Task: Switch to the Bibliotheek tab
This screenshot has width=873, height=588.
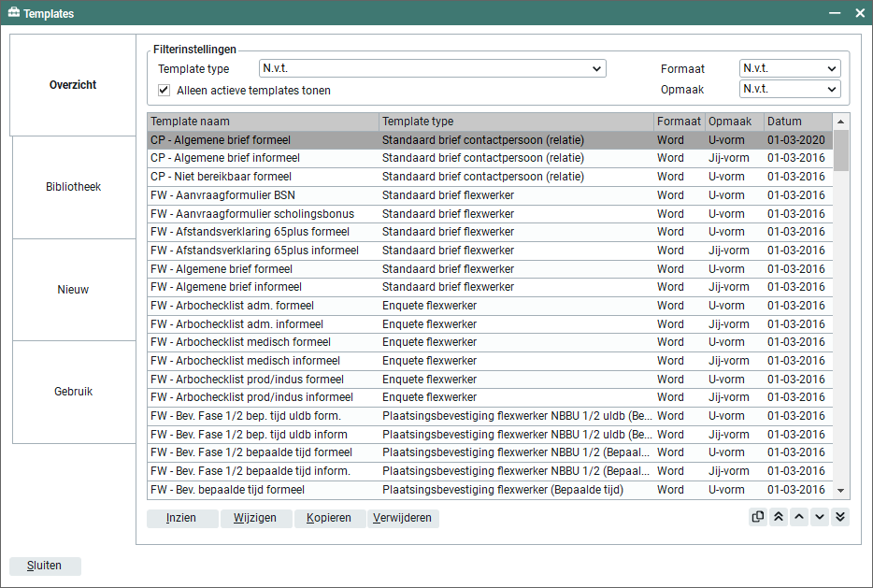Action: [x=73, y=187]
